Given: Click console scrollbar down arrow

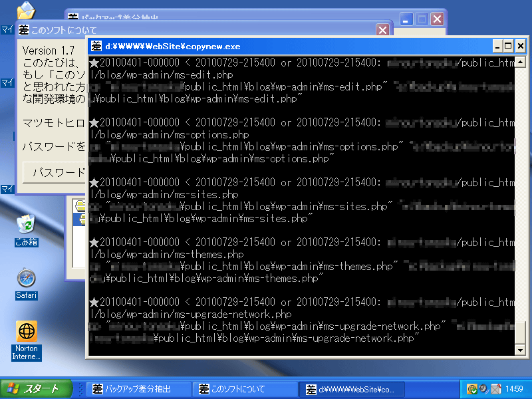Looking at the screenshot, I should [x=520, y=350].
